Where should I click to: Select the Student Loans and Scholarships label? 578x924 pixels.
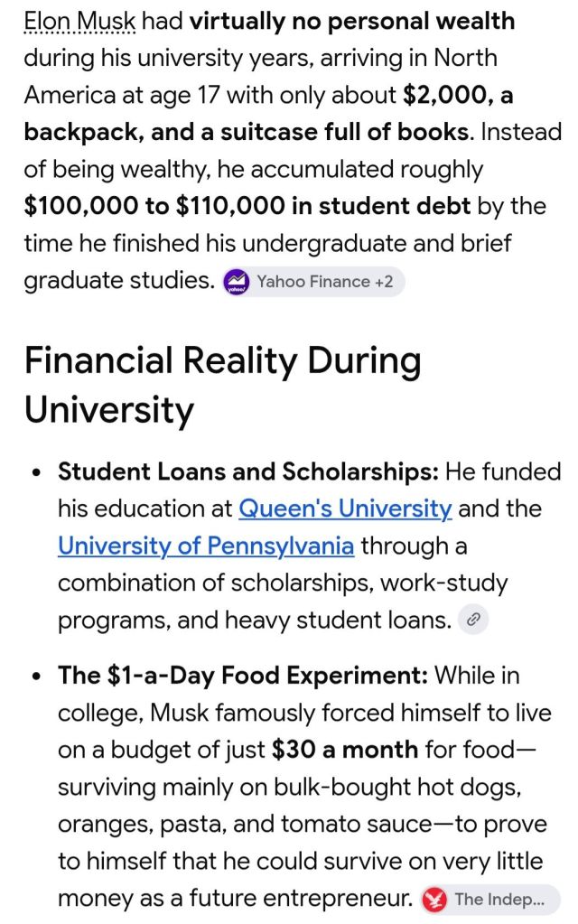tap(248, 471)
